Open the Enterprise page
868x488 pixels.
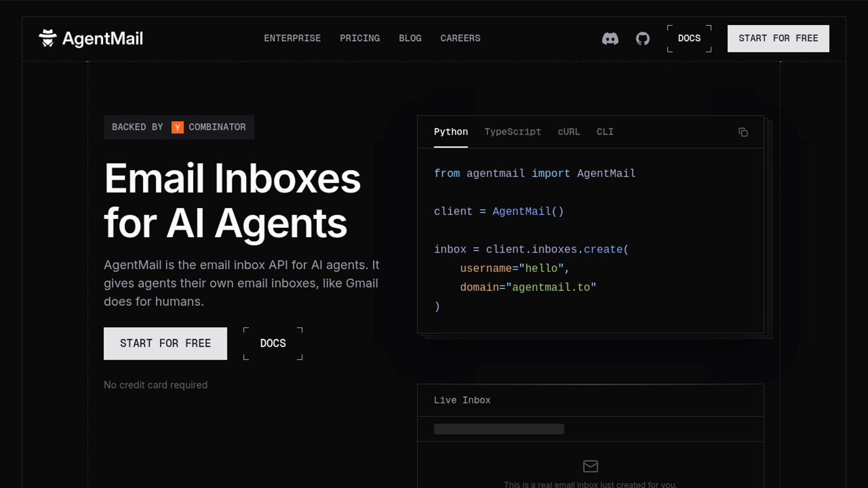[292, 38]
